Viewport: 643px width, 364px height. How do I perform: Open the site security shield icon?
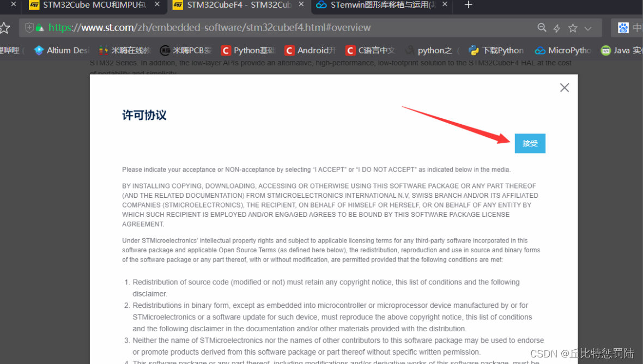pos(29,27)
